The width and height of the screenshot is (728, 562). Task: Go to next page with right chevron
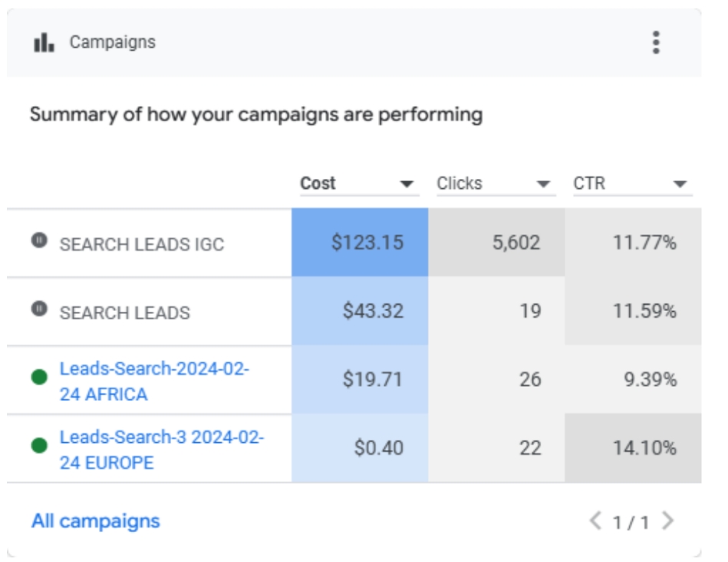click(668, 521)
